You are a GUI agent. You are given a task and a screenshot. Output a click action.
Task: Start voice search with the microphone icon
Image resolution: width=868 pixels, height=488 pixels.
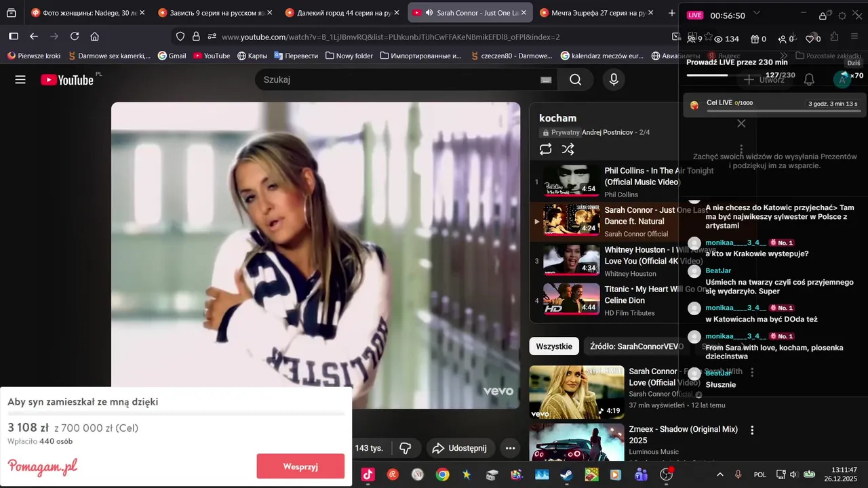click(x=614, y=80)
